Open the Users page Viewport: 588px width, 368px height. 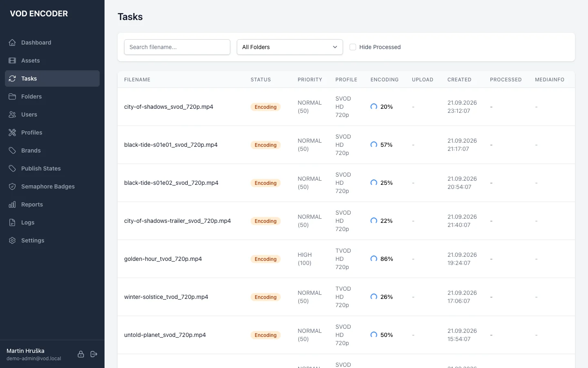[x=52, y=114]
